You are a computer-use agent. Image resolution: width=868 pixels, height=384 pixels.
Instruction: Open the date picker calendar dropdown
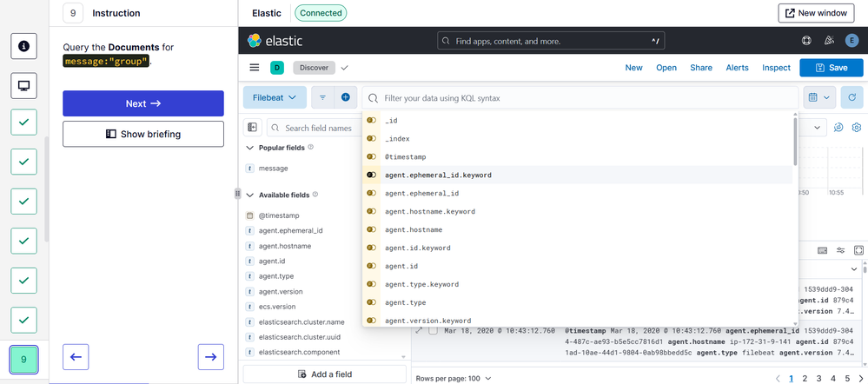819,98
